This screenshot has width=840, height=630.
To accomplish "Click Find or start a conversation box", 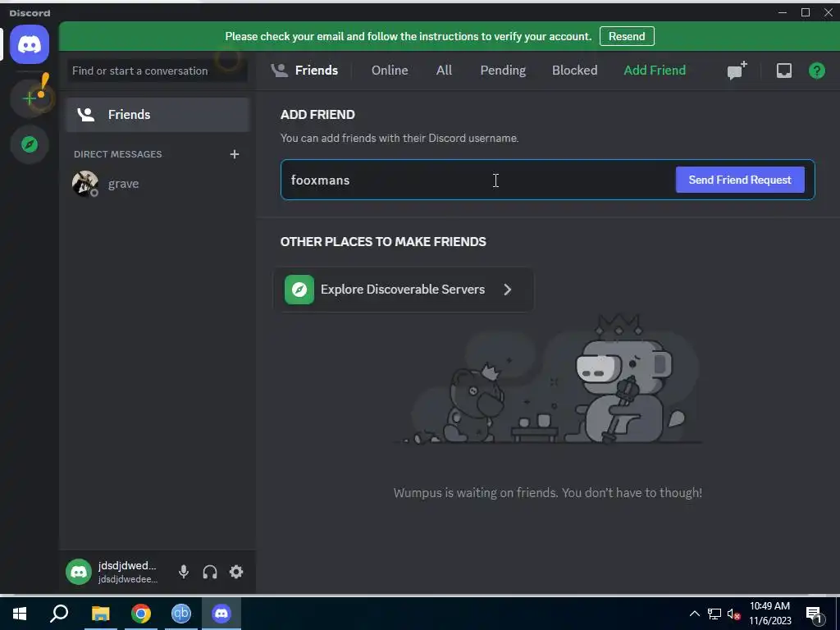I will point(157,71).
